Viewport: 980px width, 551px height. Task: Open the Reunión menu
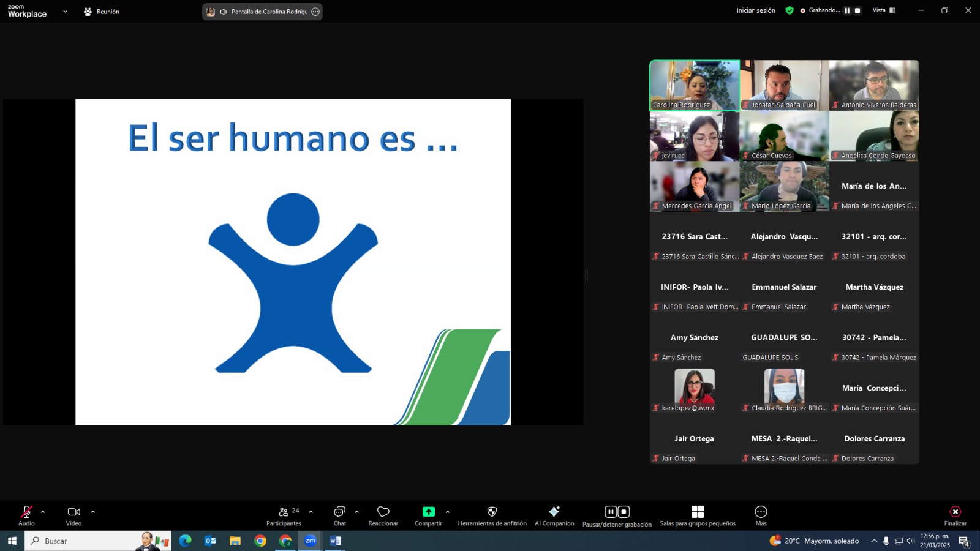click(102, 10)
